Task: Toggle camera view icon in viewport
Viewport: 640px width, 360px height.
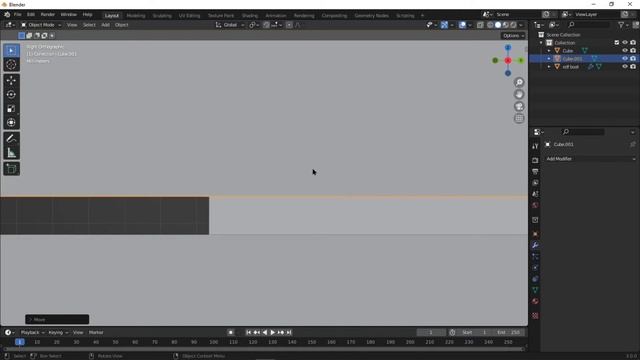Action: coord(519,107)
